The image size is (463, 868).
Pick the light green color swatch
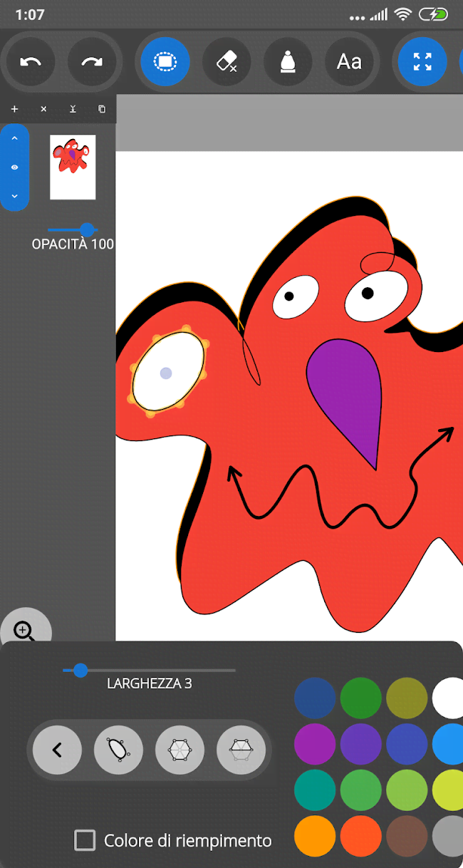click(x=407, y=790)
